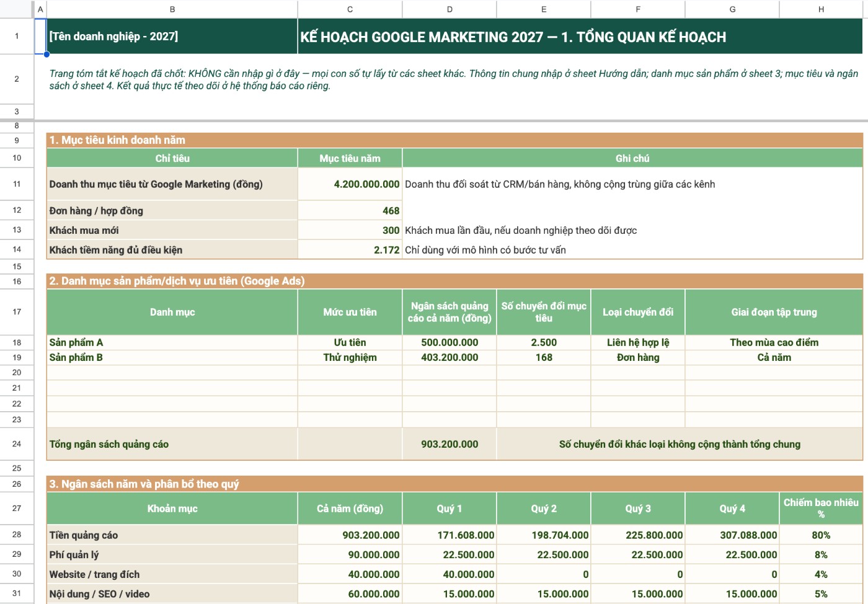Select value 2.172 cell
Screen dimensions: 868x604
[x=350, y=250]
